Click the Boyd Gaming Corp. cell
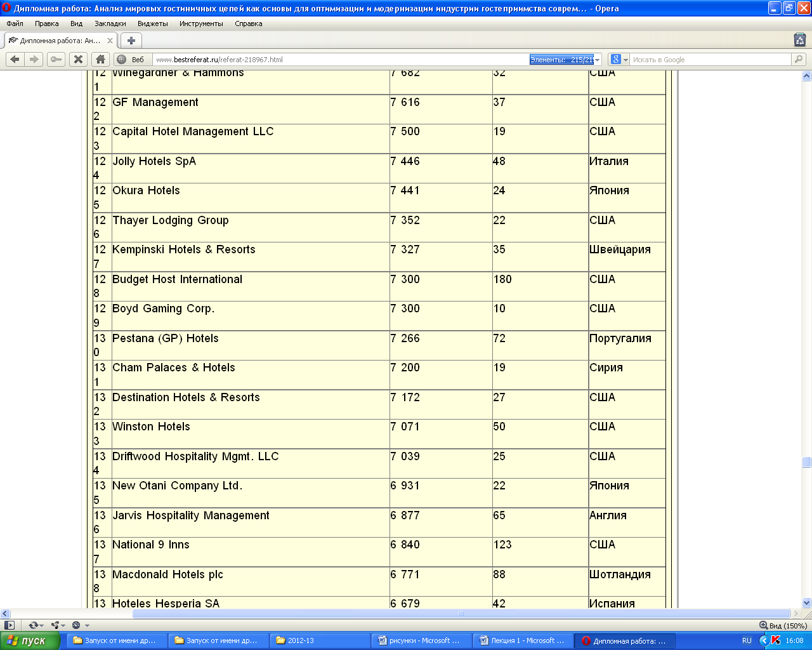 point(251,315)
